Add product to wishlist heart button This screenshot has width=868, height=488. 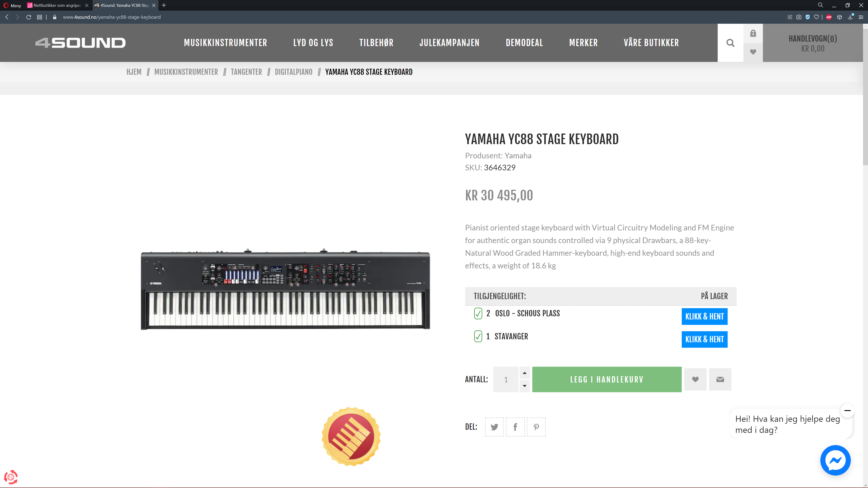coord(695,379)
